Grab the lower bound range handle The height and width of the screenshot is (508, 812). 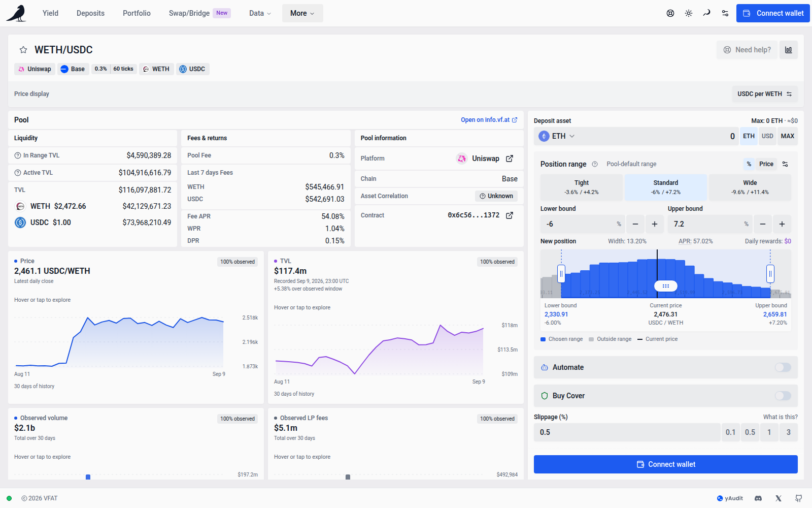[561, 274]
